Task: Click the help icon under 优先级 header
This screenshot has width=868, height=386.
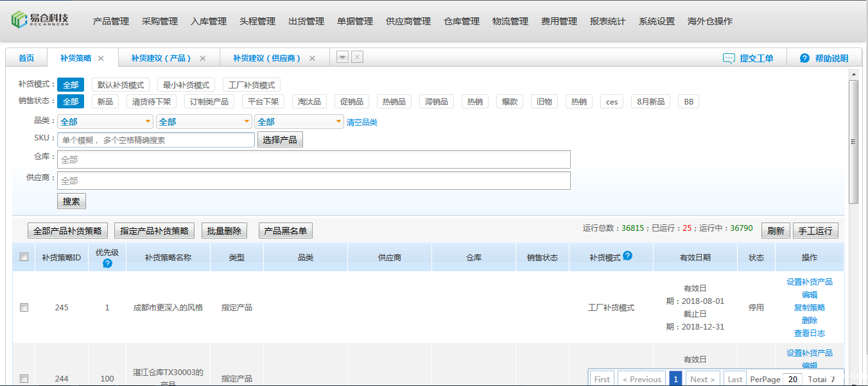Action: 107,263
